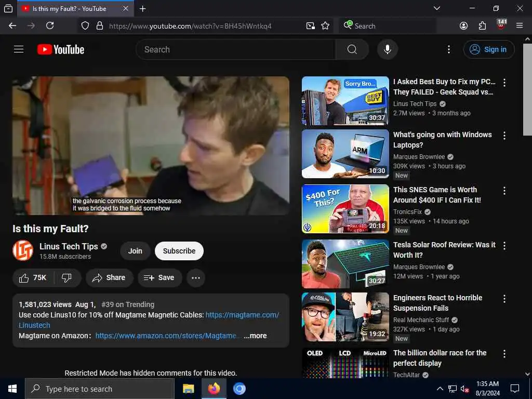Open the Windows Laptops ARM thumbnail
The height and width of the screenshot is (399, 532).
click(345, 154)
